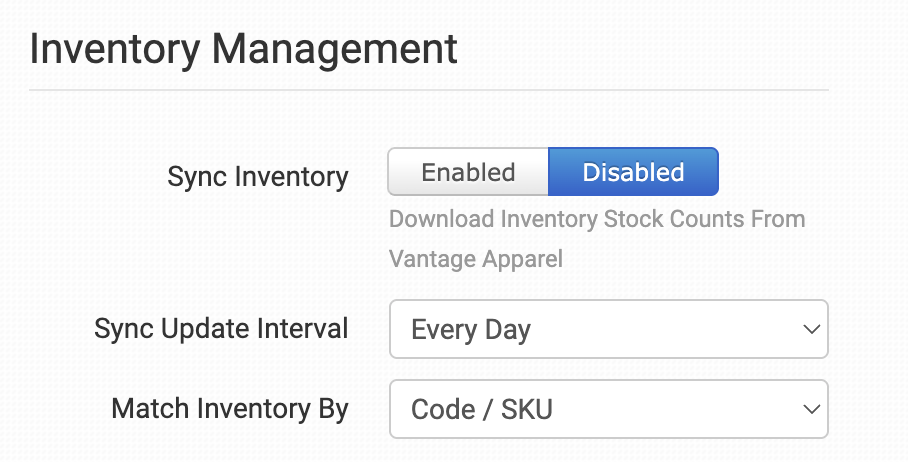Click the Download Inventory Stock Counts help text
The image size is (908, 462).
596,218
